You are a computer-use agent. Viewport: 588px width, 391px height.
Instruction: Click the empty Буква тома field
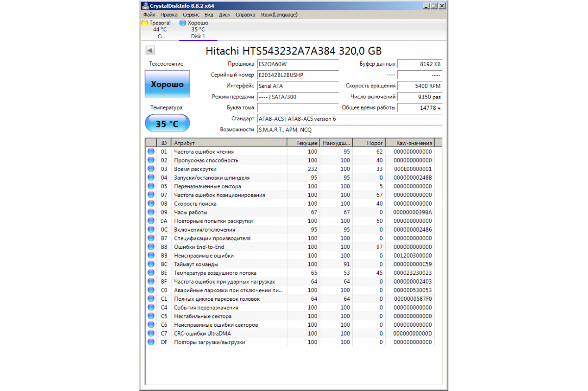coord(297,107)
